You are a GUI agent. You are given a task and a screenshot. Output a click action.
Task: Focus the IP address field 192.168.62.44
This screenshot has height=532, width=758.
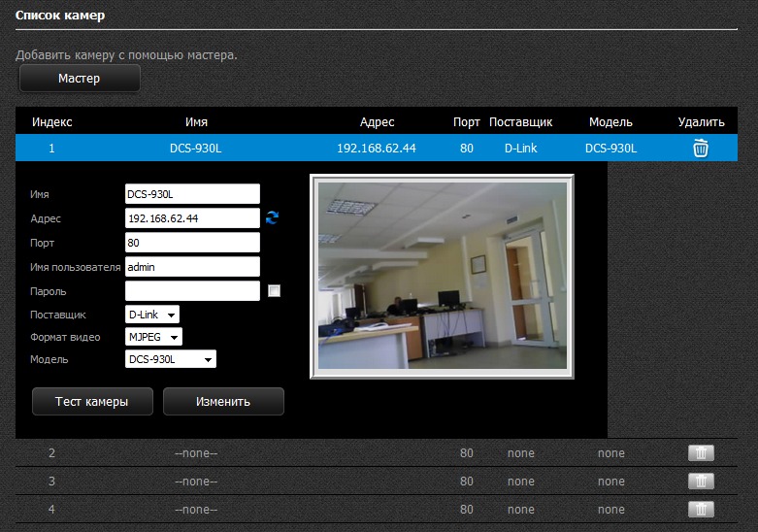pyautogui.click(x=192, y=218)
